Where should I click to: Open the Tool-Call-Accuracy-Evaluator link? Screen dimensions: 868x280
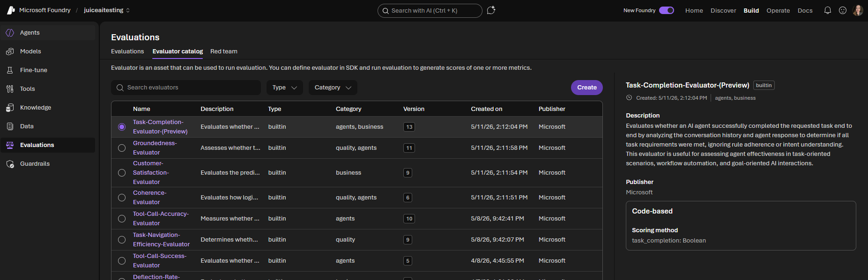(161, 219)
